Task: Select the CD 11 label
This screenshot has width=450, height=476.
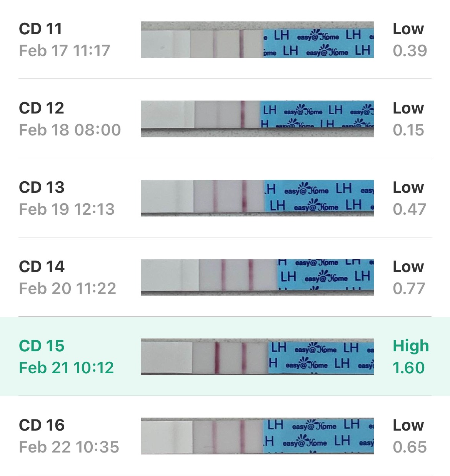Action: tap(40, 29)
